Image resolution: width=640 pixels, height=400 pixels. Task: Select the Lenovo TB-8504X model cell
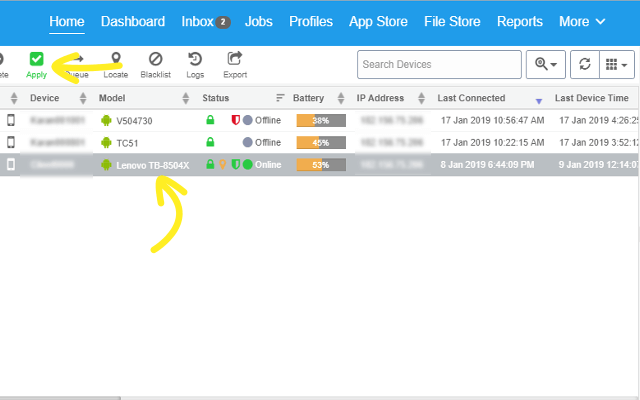tap(153, 165)
